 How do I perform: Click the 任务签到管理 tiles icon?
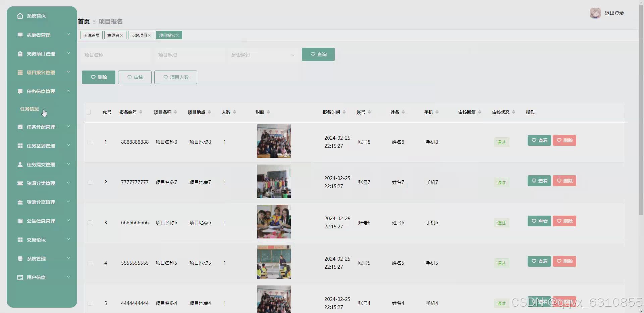20,146
